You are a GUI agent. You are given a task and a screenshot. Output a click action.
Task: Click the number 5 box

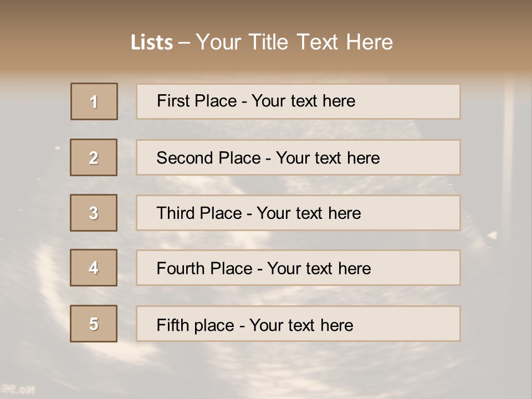(x=94, y=324)
